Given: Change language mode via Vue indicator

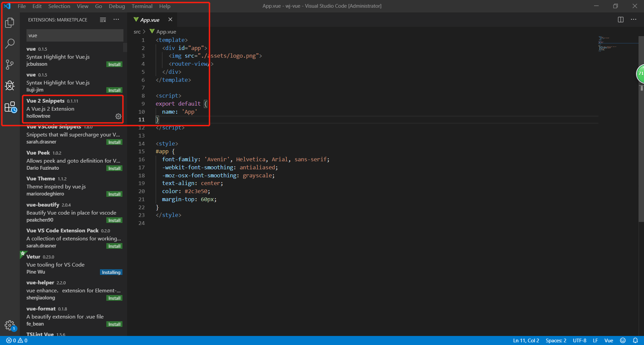Looking at the screenshot, I should 609,340.
